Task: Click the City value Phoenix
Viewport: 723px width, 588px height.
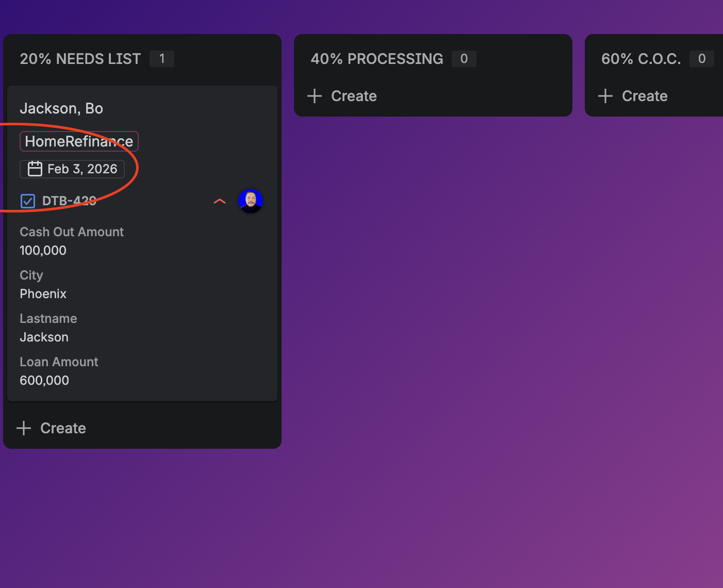Action: click(43, 294)
